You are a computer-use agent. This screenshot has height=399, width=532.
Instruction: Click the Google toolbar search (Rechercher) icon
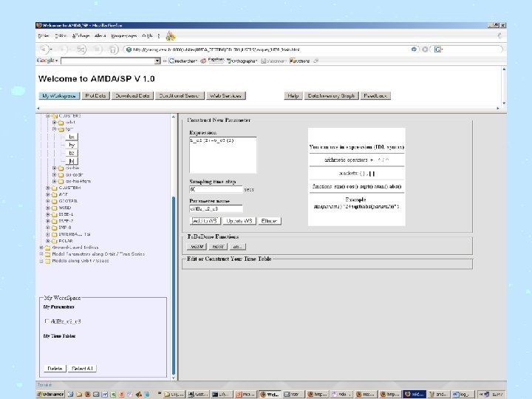(171, 61)
